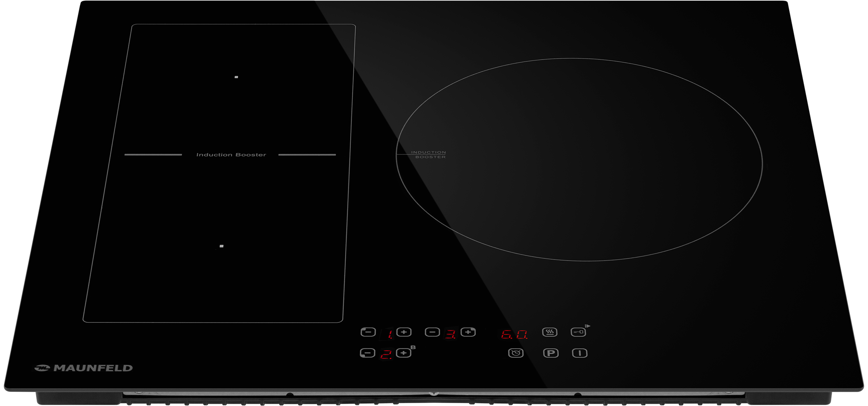868x406 pixels.
Task: Tap the P pause button
Action: 551,353
